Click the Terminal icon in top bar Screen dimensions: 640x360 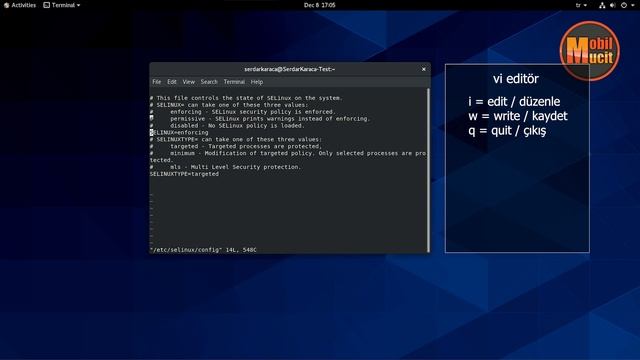pos(47,5)
